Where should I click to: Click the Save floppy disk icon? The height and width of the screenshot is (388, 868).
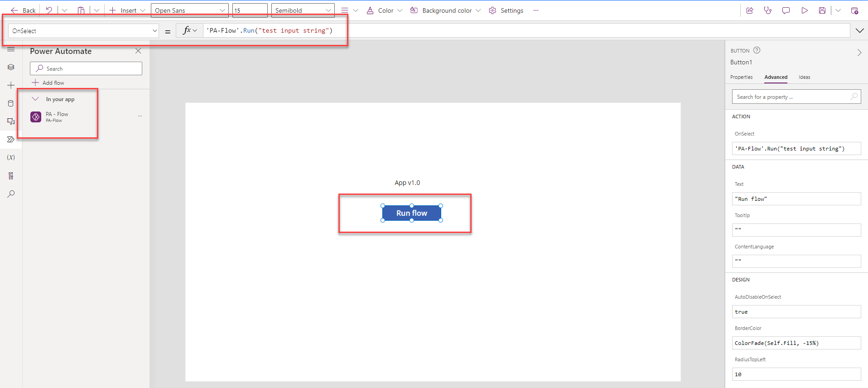pyautogui.click(x=822, y=10)
